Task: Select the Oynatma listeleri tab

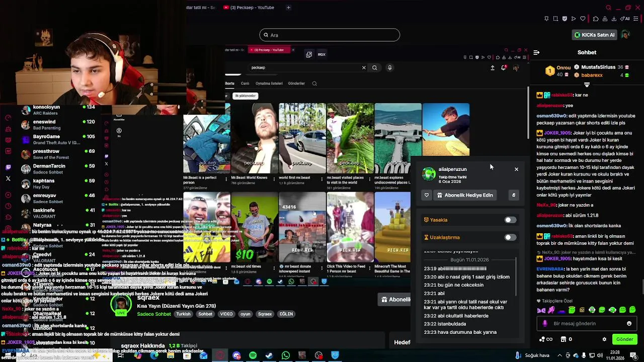Action: (269, 83)
